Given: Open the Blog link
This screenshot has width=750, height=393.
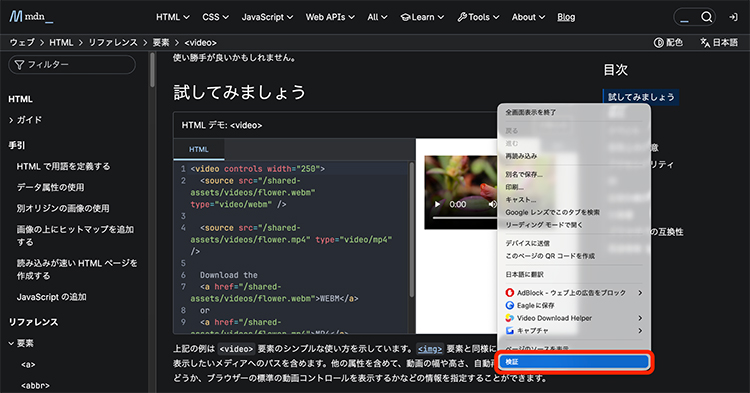Looking at the screenshot, I should (566, 17).
